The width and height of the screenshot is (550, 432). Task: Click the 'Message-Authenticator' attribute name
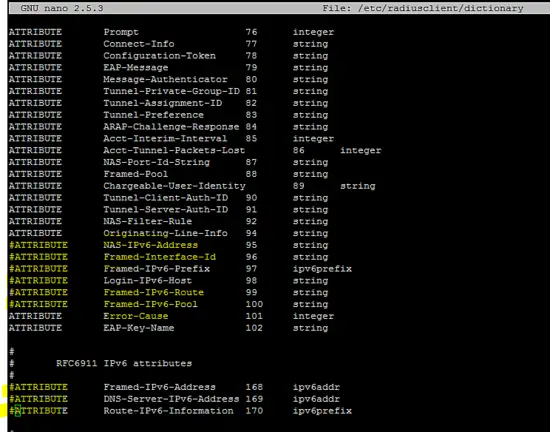pos(166,80)
